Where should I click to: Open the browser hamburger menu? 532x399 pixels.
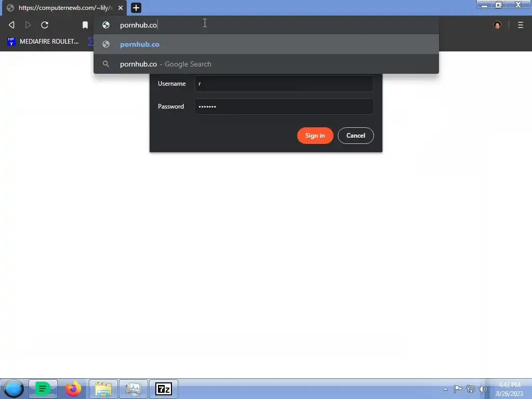coord(520,25)
